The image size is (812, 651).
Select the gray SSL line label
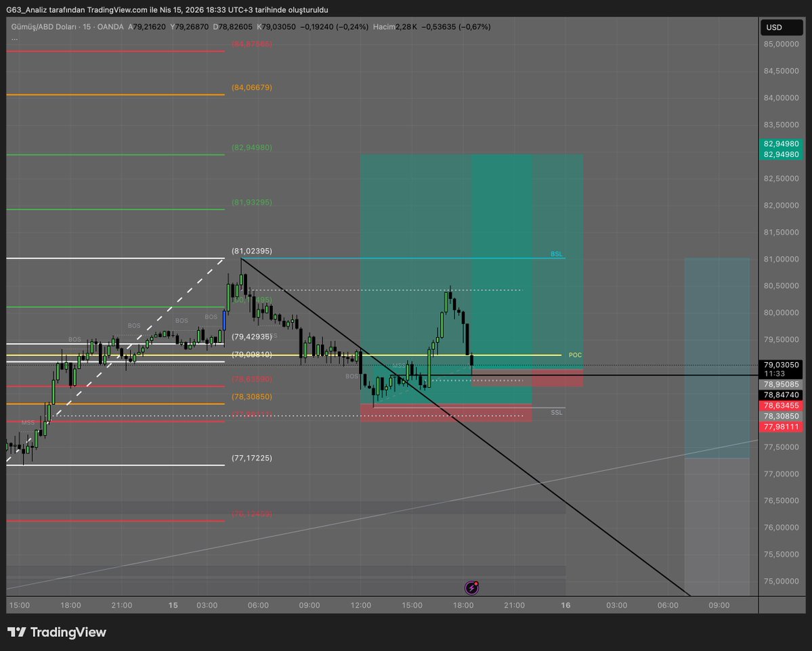point(556,412)
